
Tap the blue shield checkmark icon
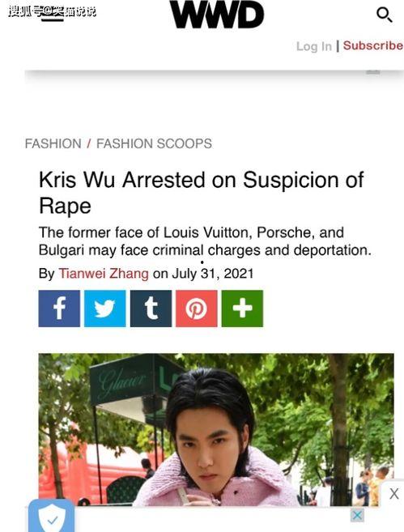(52, 516)
